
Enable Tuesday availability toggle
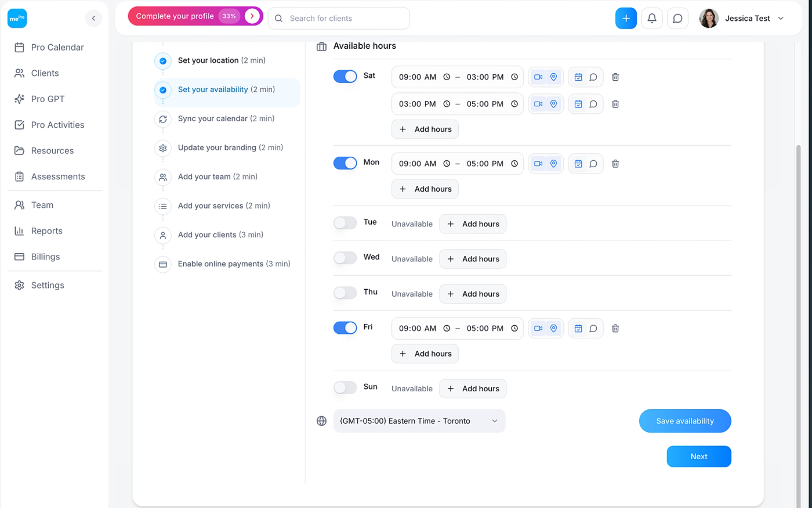pos(345,223)
